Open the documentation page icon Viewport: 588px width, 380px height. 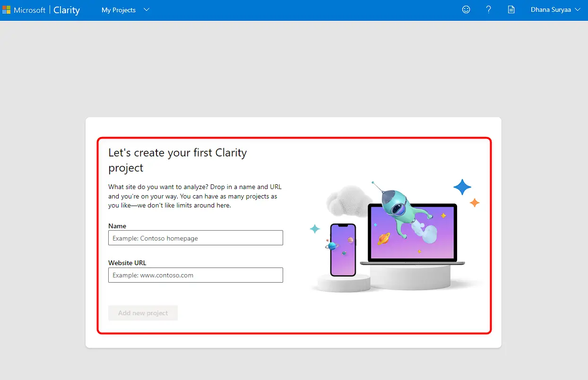pyautogui.click(x=511, y=9)
